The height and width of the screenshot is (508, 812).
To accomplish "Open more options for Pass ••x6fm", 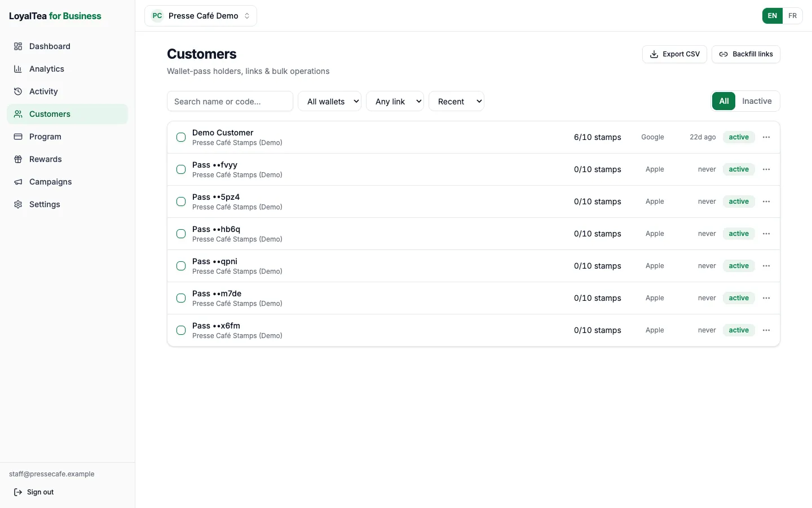I will pos(766,330).
